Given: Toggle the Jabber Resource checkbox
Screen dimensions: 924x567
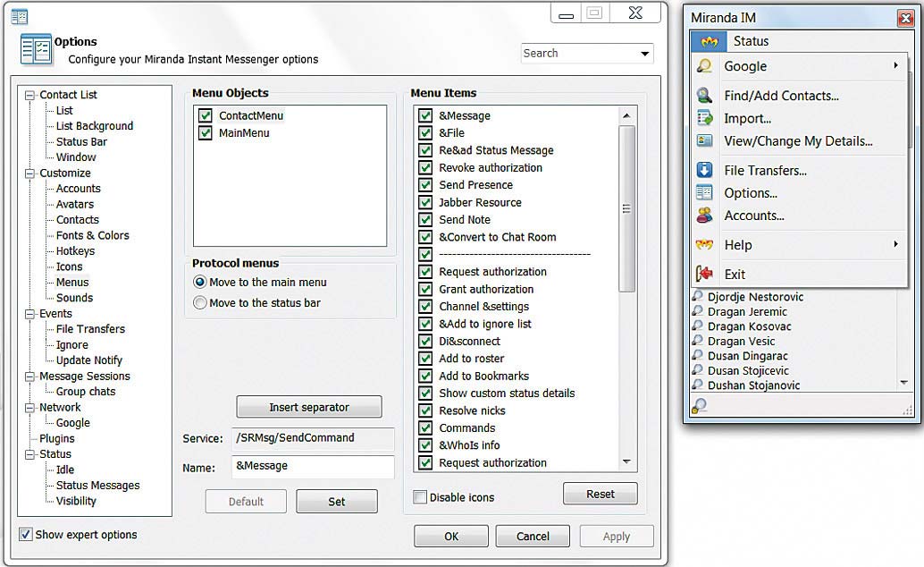Looking at the screenshot, I should coord(424,202).
